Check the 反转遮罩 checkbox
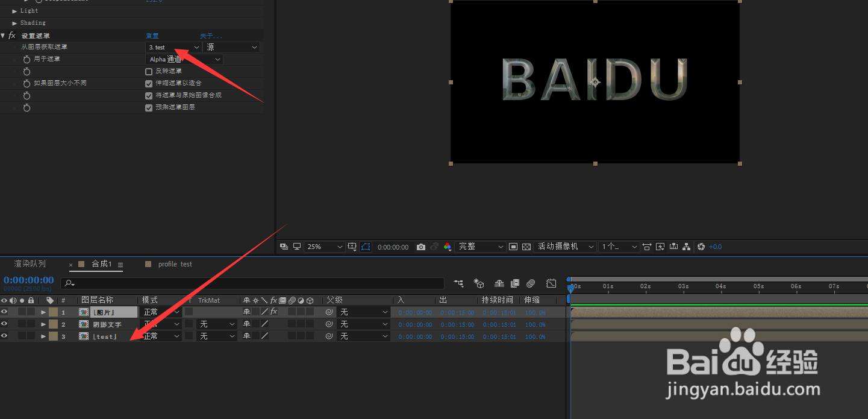Screen dimensions: 868x419 149,72
